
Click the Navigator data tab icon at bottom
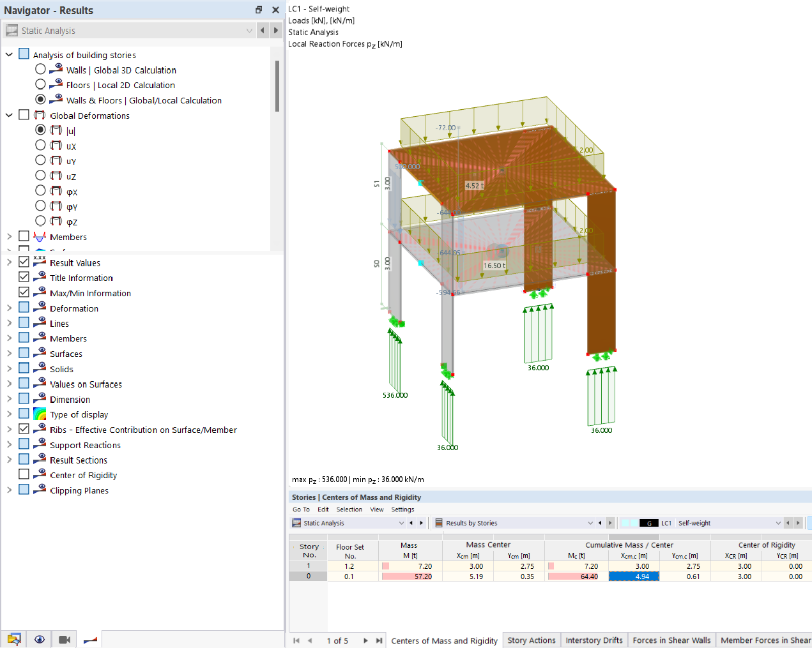14,639
